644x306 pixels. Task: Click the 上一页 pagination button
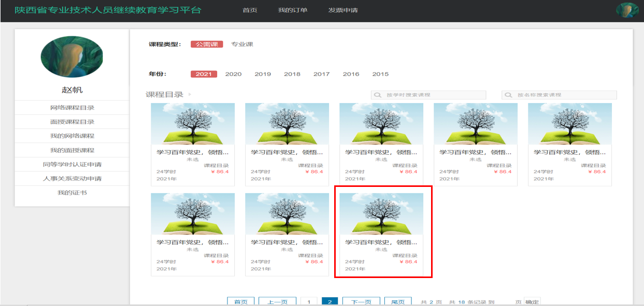(277, 302)
